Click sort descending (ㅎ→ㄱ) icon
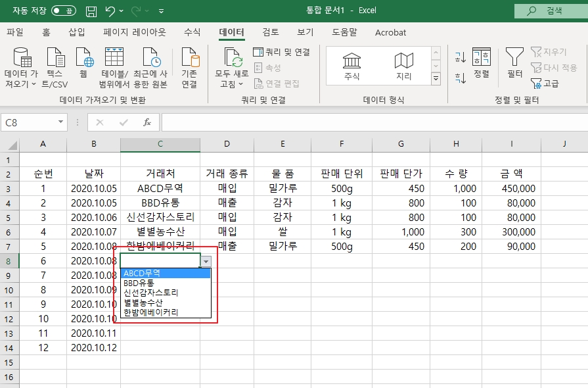 click(x=461, y=78)
